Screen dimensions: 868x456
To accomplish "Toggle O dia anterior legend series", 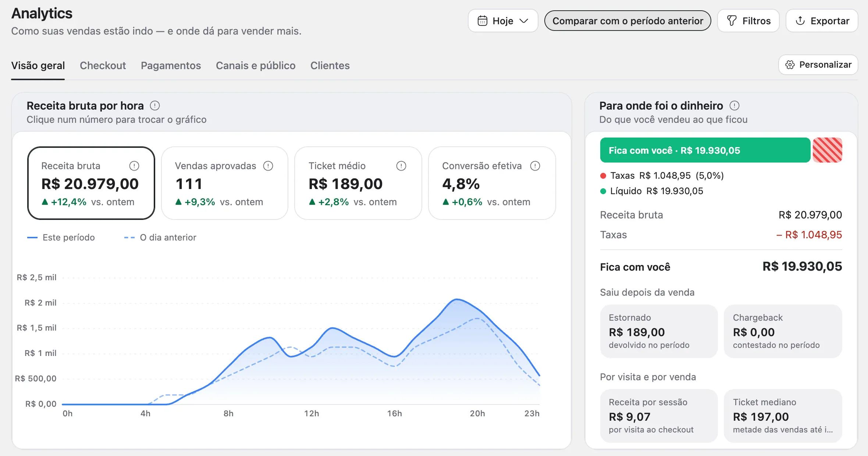I will coord(160,238).
